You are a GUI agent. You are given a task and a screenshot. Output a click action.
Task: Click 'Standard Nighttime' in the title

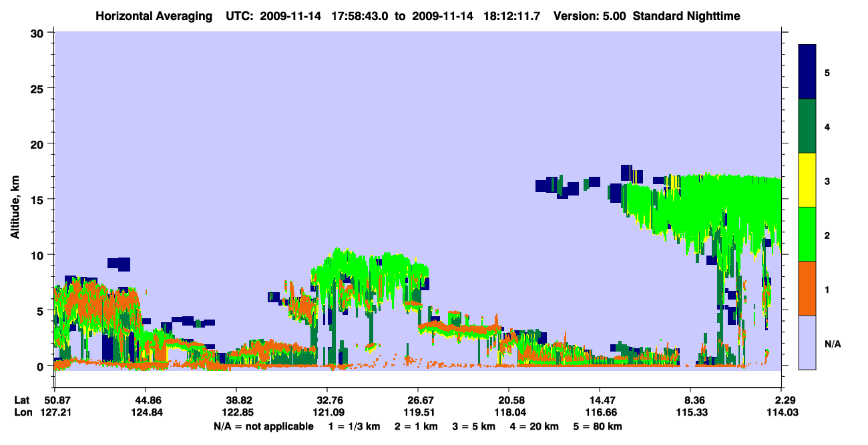686,15
